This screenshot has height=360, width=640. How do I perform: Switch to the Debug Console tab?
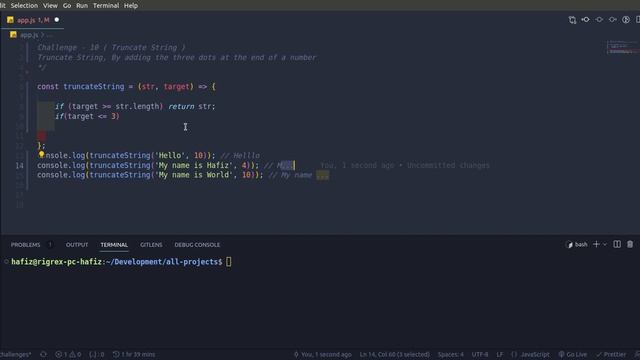[197, 244]
